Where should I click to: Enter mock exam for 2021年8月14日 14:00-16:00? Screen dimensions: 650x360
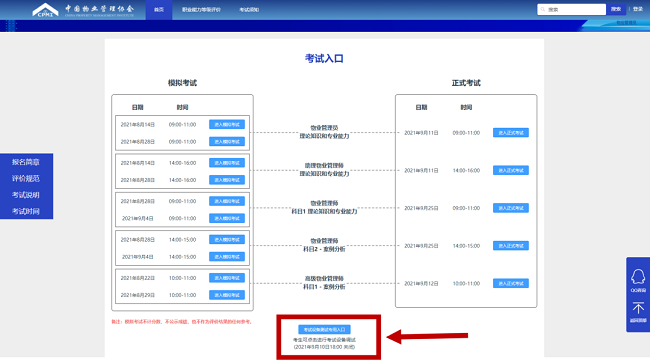pyautogui.click(x=227, y=163)
